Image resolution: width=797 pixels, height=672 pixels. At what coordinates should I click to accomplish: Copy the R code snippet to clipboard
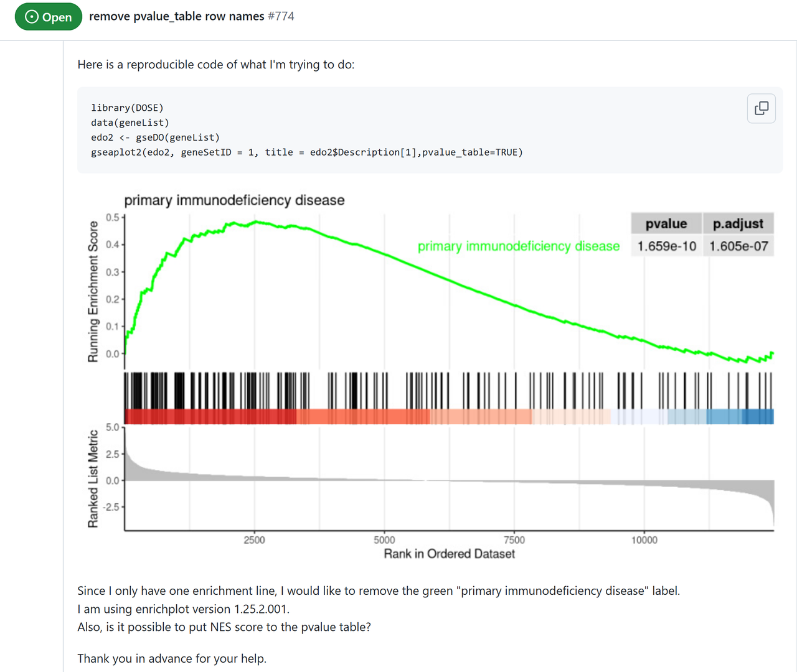coord(761,108)
